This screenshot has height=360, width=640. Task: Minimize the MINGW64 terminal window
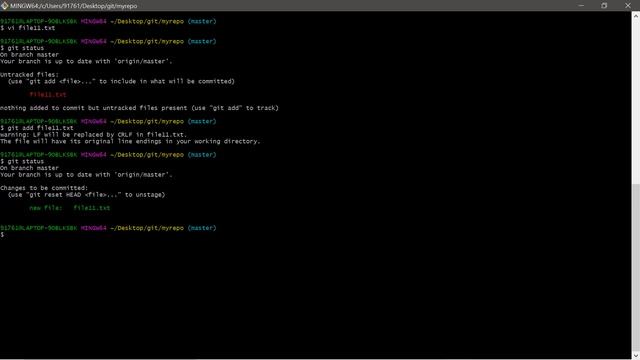pyautogui.click(x=581, y=6)
